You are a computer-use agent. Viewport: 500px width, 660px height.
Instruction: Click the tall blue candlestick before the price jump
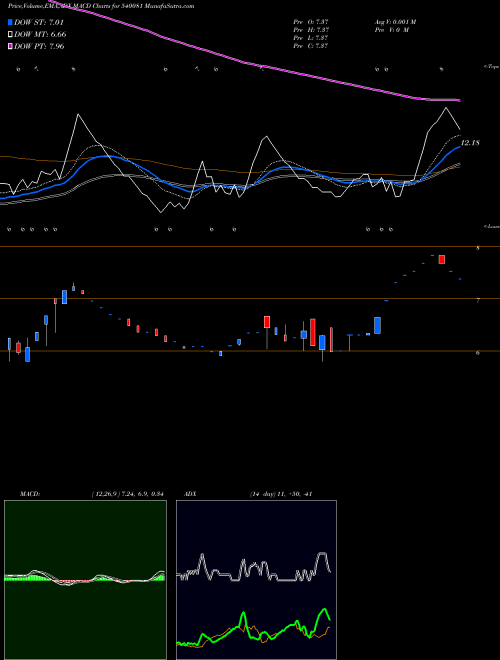pyautogui.click(x=378, y=325)
